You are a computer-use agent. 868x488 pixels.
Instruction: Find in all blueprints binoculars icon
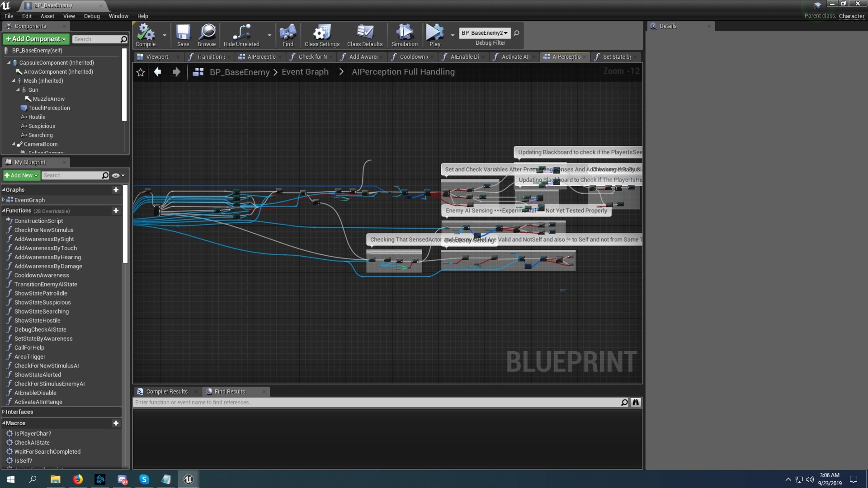tap(636, 402)
